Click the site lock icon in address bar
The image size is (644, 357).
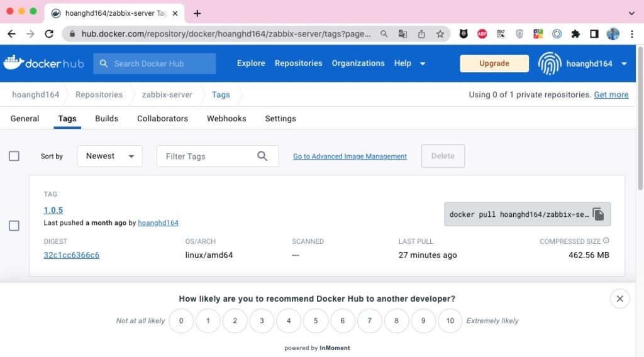point(72,34)
